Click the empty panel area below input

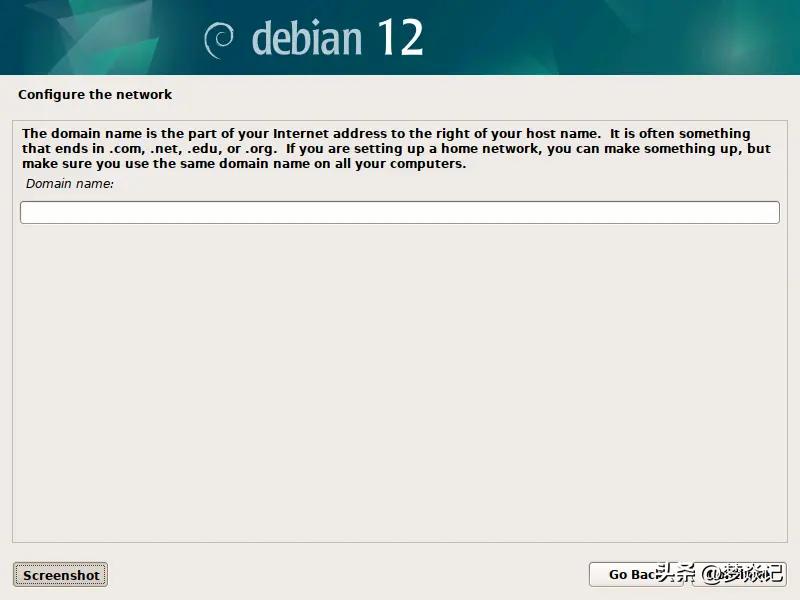coord(400,383)
